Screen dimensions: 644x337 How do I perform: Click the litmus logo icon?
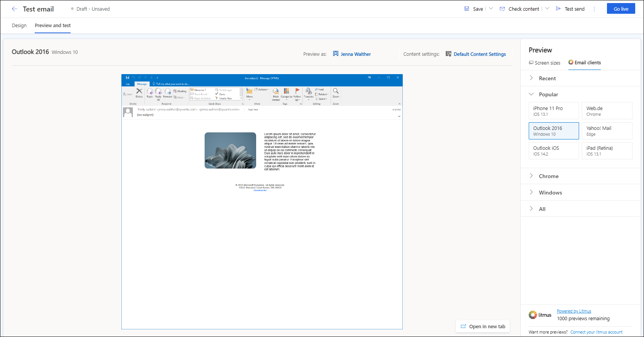pyautogui.click(x=533, y=315)
